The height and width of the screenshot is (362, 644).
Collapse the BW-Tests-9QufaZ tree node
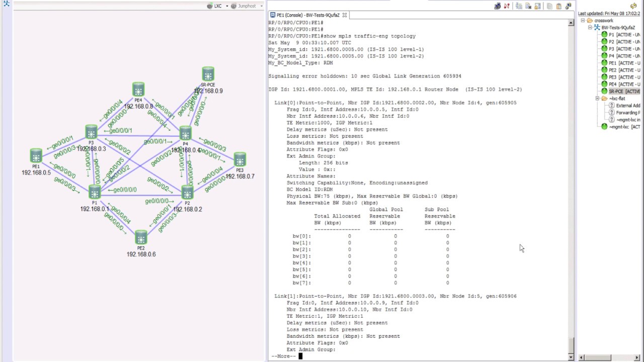click(590, 28)
